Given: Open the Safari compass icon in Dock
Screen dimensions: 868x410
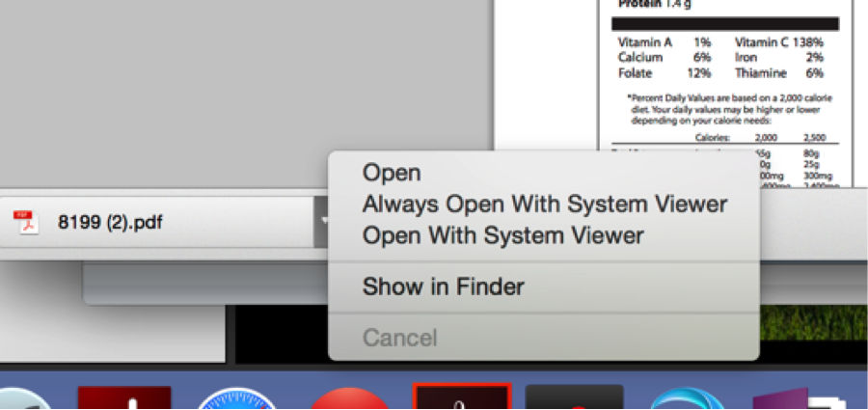Looking at the screenshot, I should point(237,398).
